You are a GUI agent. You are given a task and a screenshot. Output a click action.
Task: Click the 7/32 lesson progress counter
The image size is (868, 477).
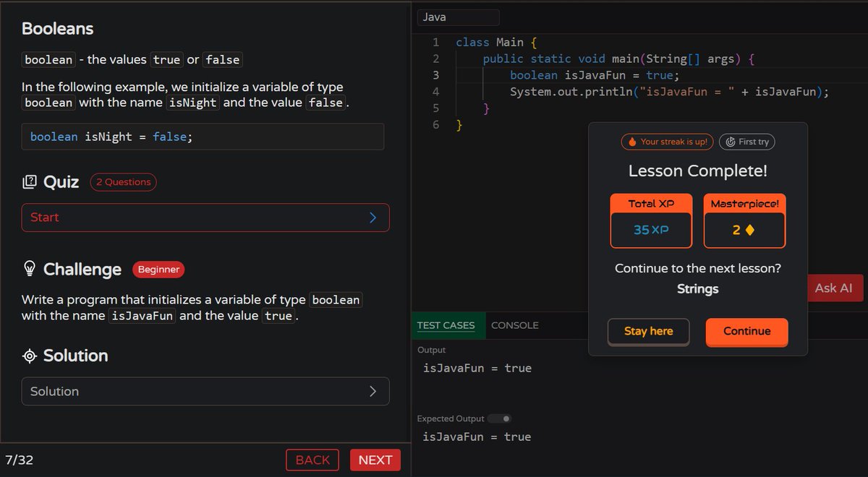[20, 460]
